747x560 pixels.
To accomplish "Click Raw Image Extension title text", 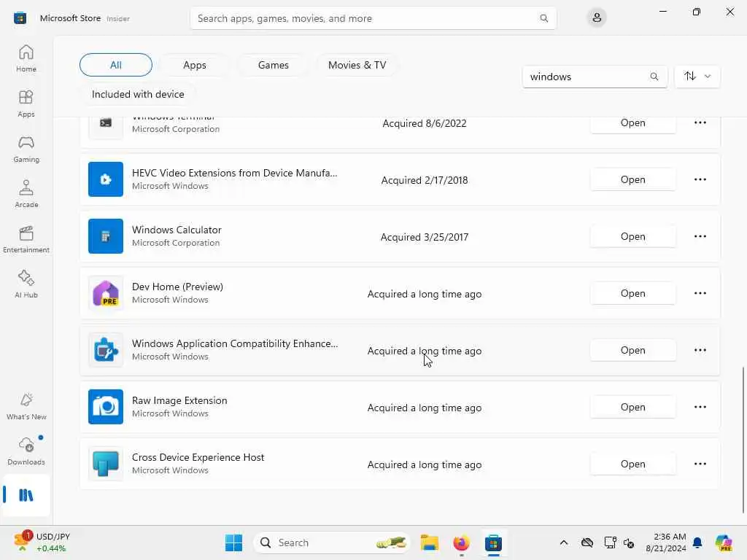I will click(179, 400).
